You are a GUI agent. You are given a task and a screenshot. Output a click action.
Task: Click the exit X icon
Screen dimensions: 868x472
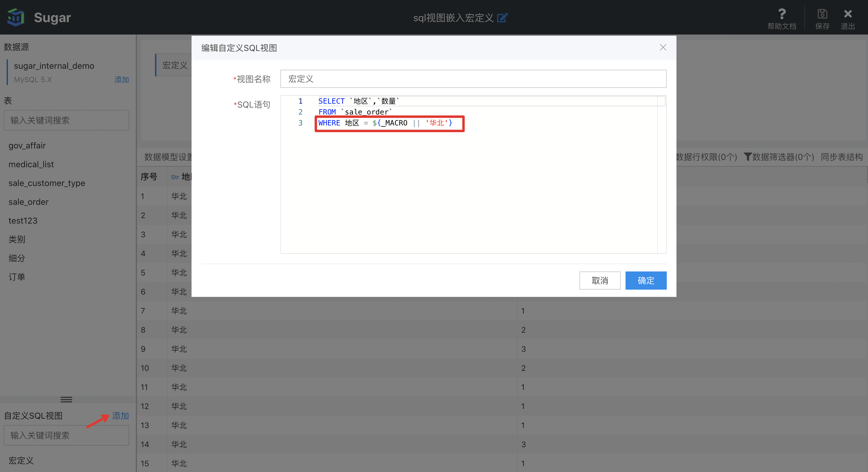tap(847, 14)
